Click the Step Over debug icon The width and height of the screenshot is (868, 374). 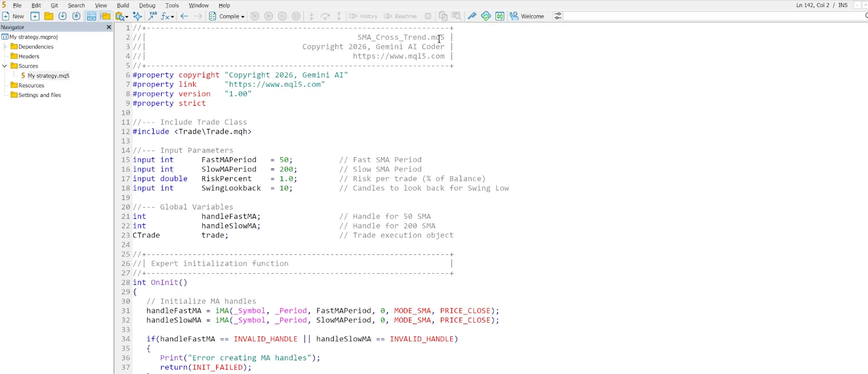click(325, 16)
